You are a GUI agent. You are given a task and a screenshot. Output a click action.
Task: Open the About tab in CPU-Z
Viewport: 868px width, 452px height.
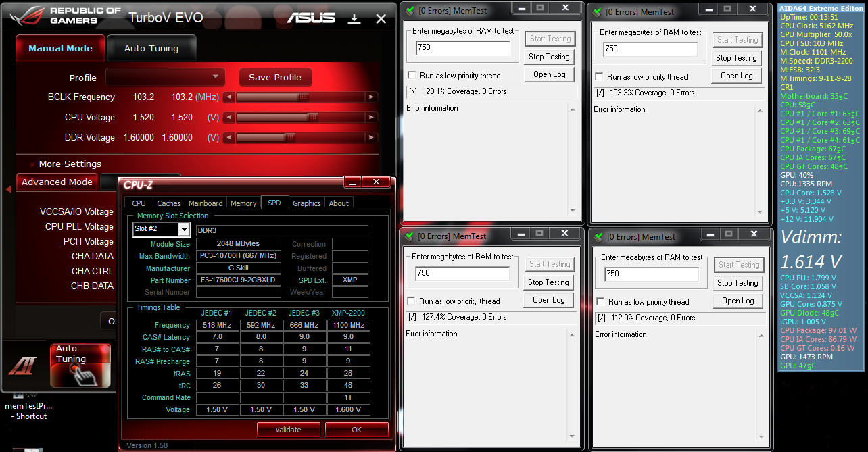(x=339, y=203)
